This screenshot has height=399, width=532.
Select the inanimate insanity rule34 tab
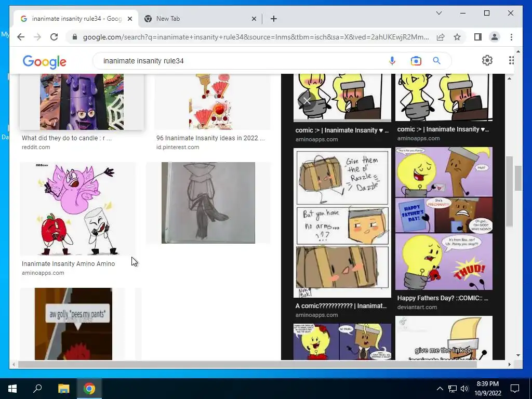pos(75,19)
